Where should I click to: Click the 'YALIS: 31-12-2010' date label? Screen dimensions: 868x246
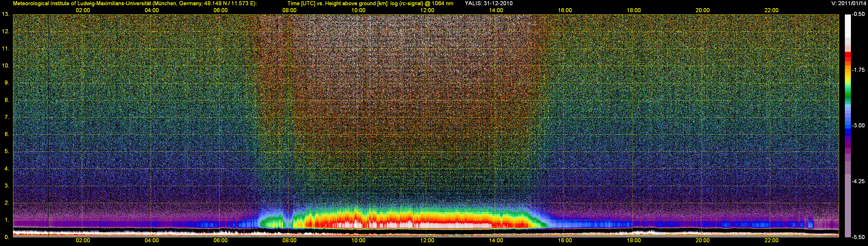click(x=489, y=3)
